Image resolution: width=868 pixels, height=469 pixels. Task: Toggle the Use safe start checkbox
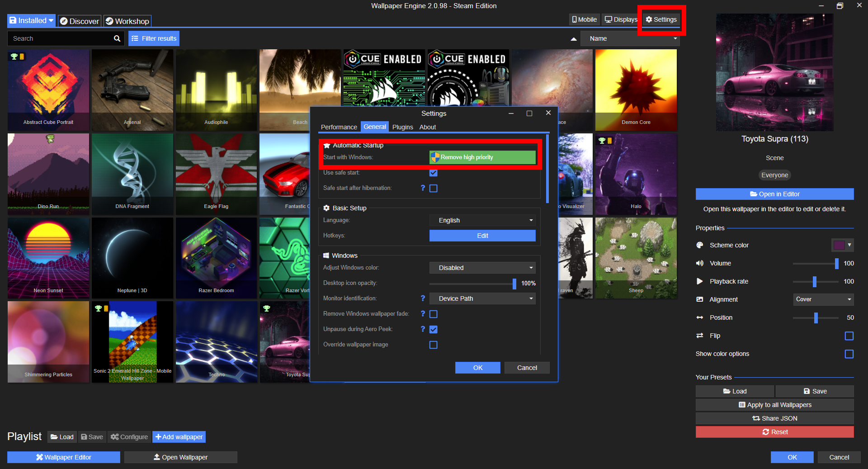tap(434, 173)
